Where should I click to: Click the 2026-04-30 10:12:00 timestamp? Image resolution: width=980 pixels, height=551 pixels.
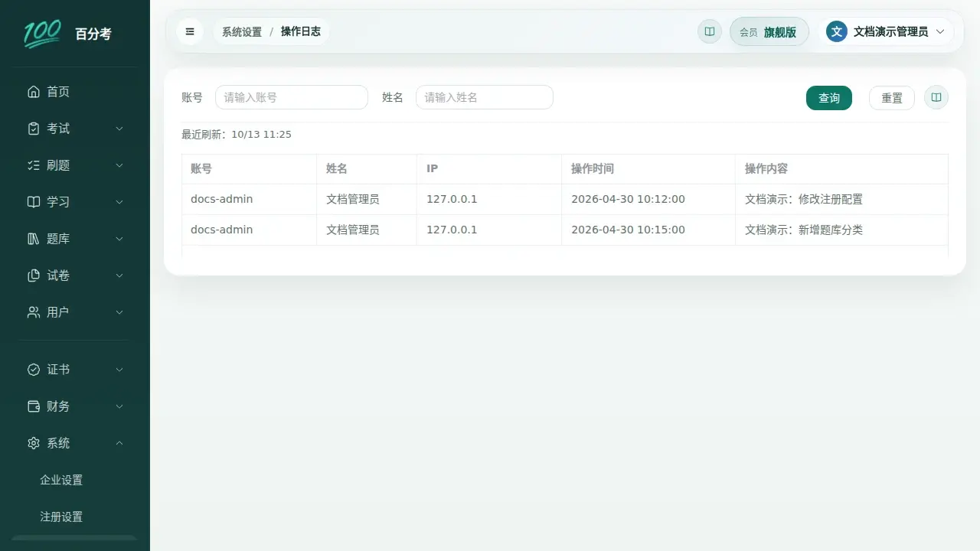[629, 199]
